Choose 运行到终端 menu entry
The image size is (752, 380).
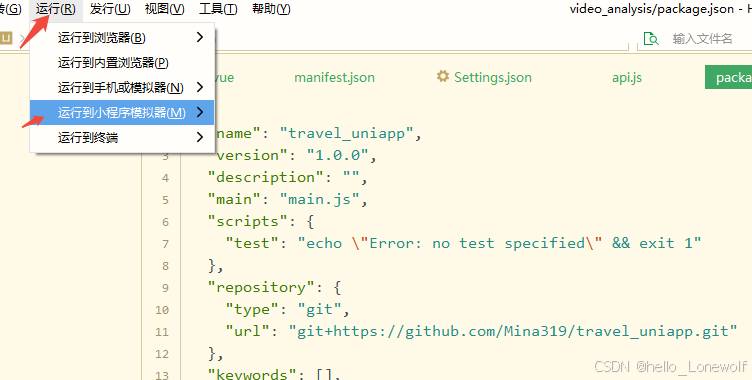click(122, 138)
